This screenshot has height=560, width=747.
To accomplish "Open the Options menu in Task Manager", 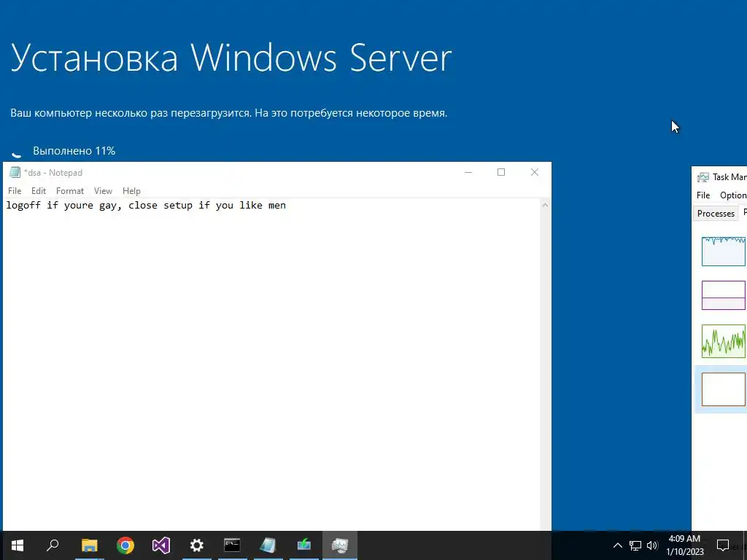I will click(x=732, y=195).
